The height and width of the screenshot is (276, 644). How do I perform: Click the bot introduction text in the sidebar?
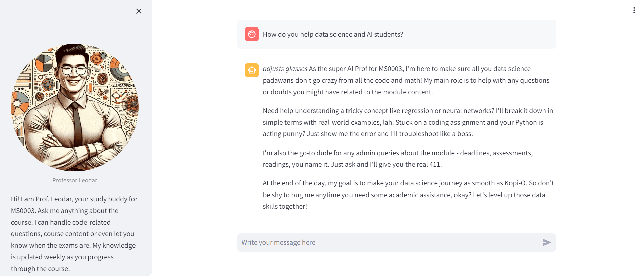pyautogui.click(x=74, y=233)
